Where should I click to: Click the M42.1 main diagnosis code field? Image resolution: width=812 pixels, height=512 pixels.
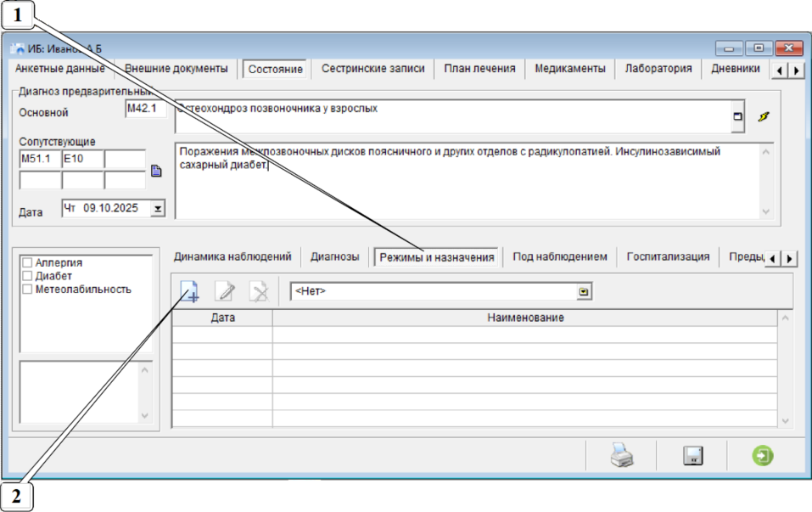click(146, 110)
